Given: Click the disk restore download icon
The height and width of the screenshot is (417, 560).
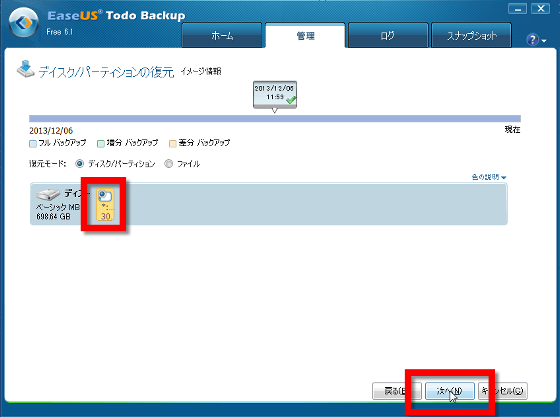Looking at the screenshot, I should (x=25, y=69).
